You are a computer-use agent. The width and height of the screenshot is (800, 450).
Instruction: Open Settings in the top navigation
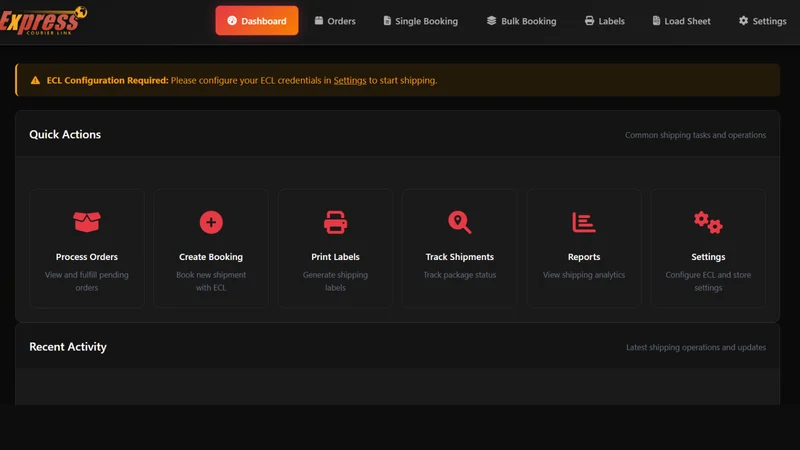[762, 21]
